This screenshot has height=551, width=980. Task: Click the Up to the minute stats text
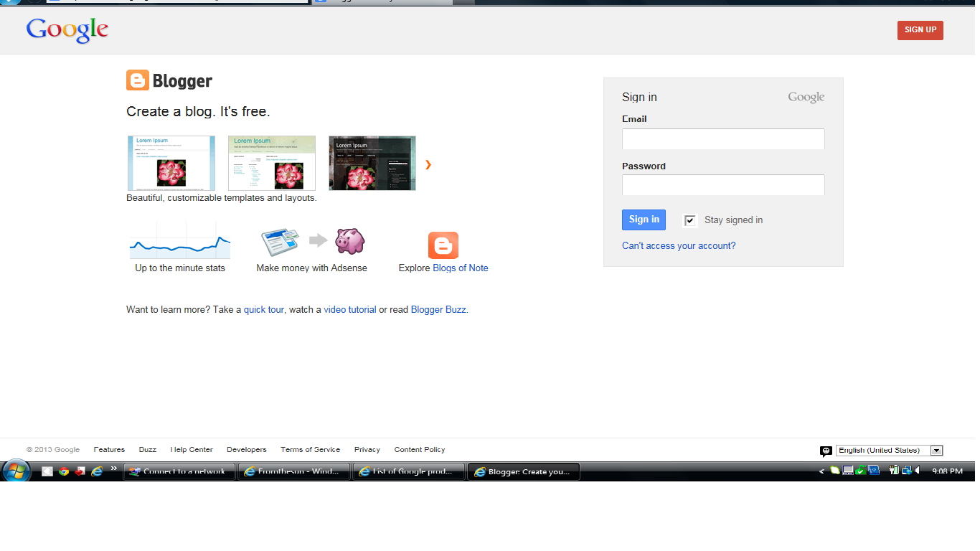[x=180, y=268]
